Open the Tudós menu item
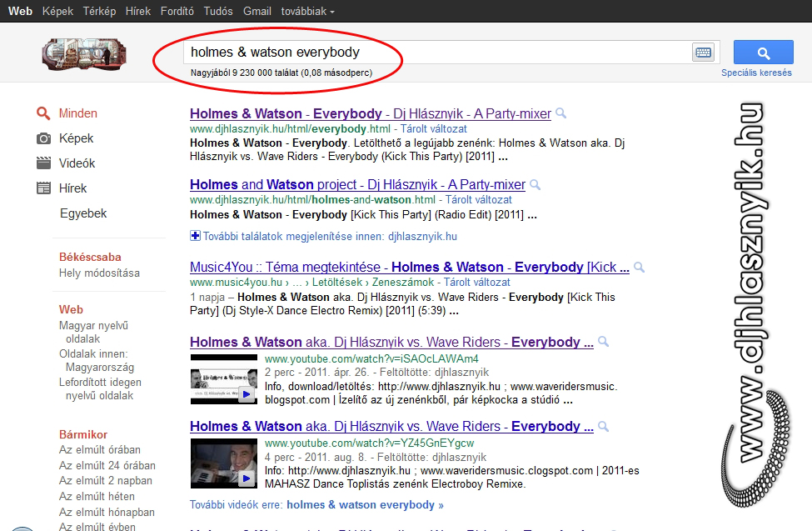The image size is (812, 531). pos(218,11)
